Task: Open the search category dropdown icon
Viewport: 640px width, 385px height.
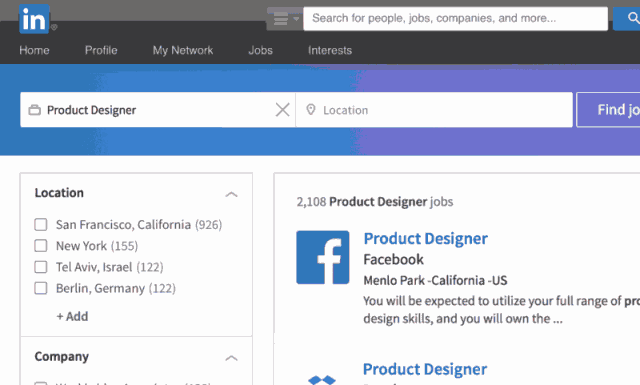Action: [285, 18]
